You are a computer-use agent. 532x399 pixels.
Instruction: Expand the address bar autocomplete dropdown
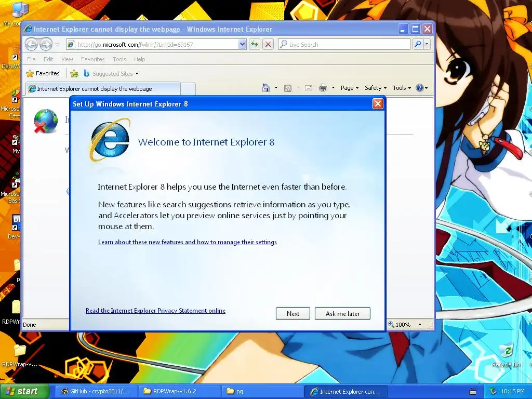242,45
